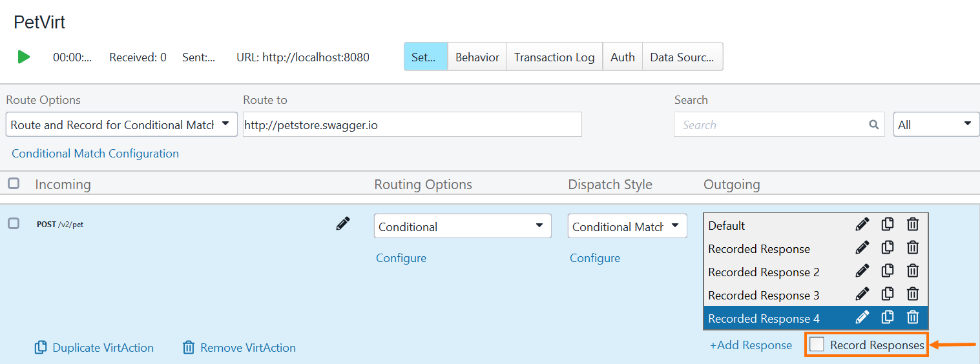Click the Conditional Match Configuration link
This screenshot has width=980, height=364.
(95, 154)
